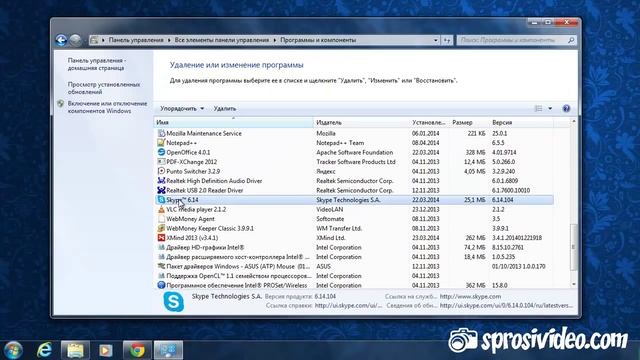Image resolution: width=640 pixels, height=360 pixels.
Task: Sort by the Установлено column header
Action: click(x=429, y=122)
